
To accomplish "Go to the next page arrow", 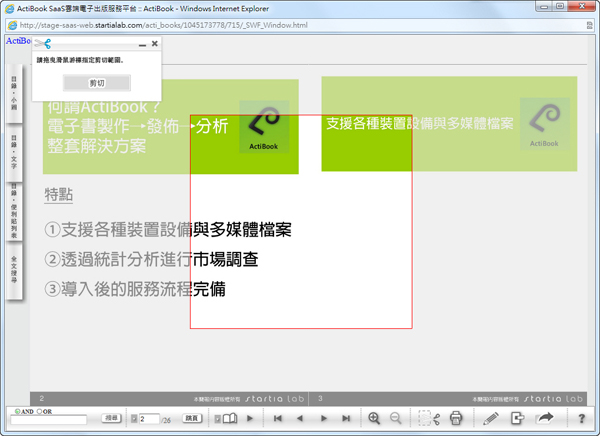I will point(324,418).
